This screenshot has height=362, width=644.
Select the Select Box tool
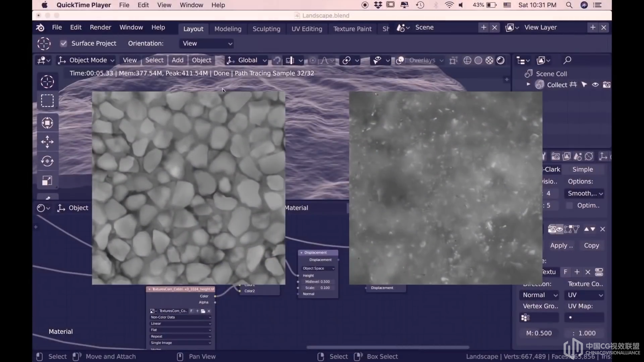(x=47, y=101)
